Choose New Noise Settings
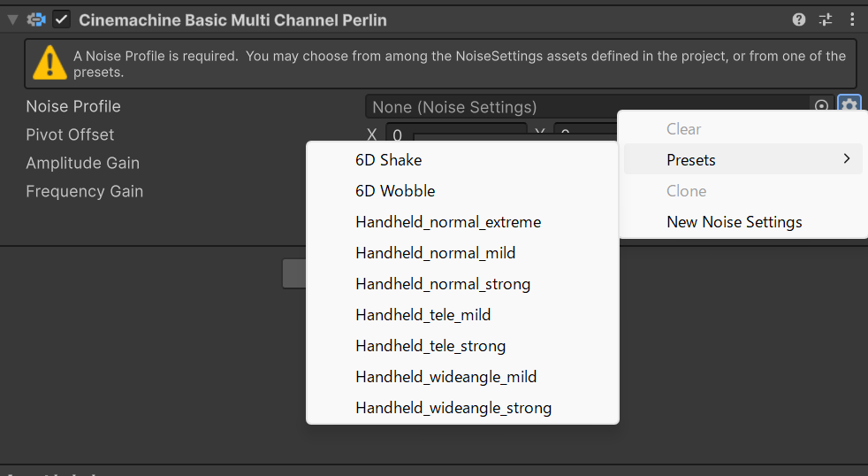This screenshot has width=868, height=476. click(742, 222)
